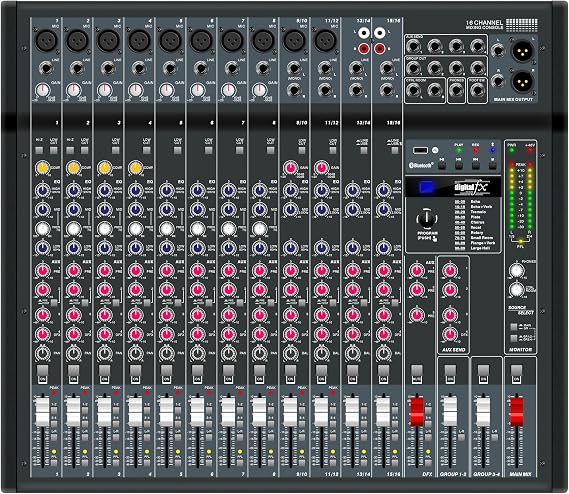Click the channel 9/10 XLR mic input
Viewport: 569px width, 494px height.
pos(294,41)
